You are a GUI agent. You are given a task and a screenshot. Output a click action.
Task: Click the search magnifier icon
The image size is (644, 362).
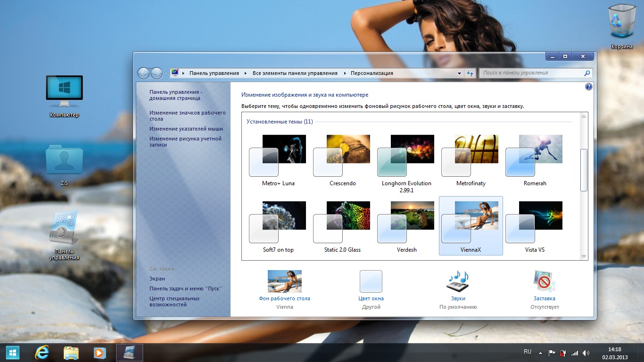tap(587, 74)
